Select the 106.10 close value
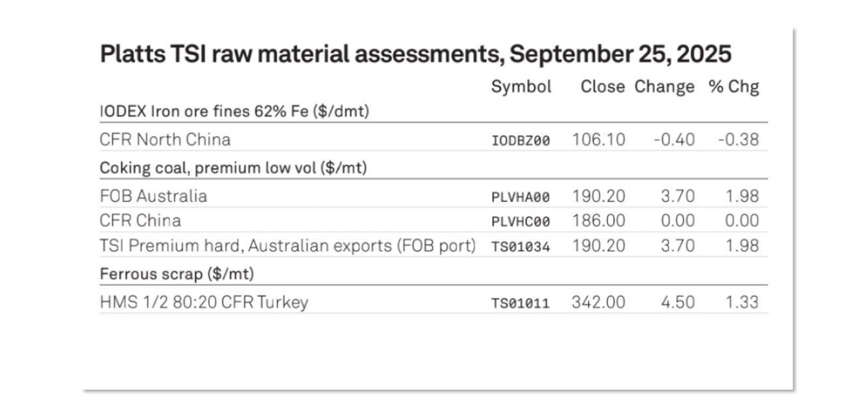Viewport: 868px width, 414px height. 599,140
